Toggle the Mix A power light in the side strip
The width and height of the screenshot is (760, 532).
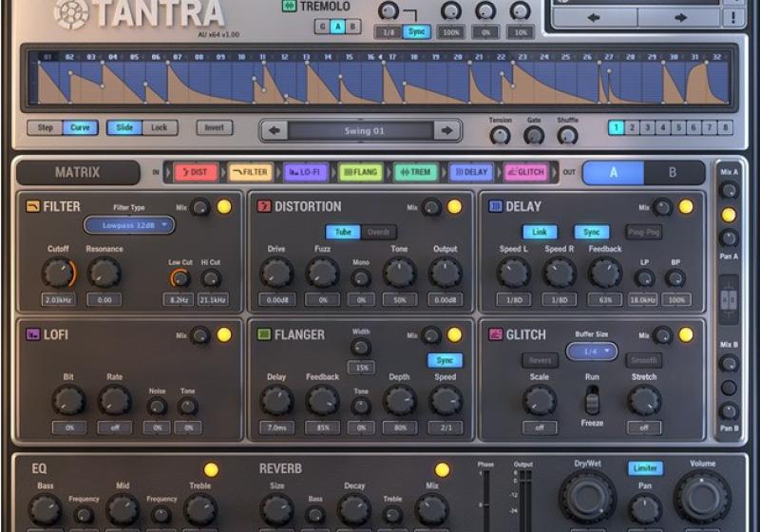[729, 215]
